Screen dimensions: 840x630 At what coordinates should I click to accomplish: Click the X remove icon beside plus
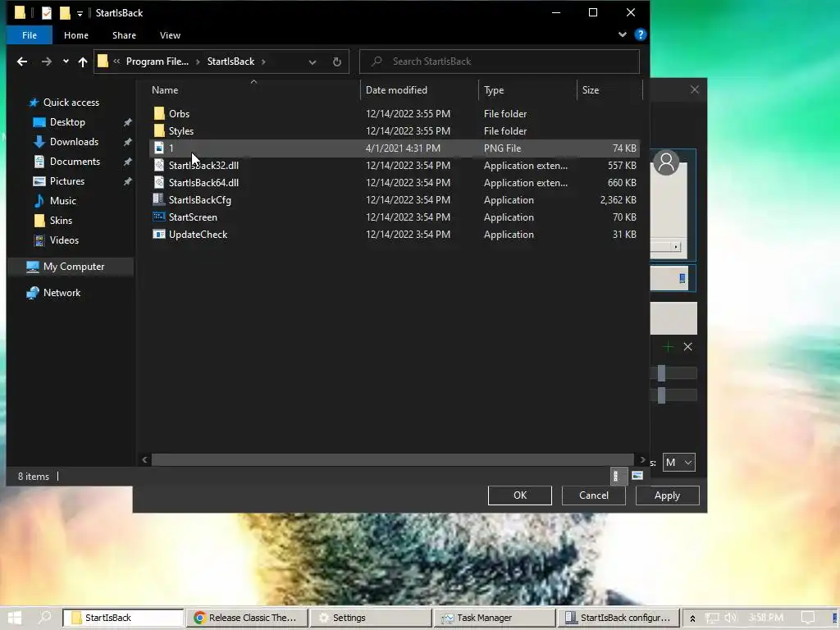[688, 347]
